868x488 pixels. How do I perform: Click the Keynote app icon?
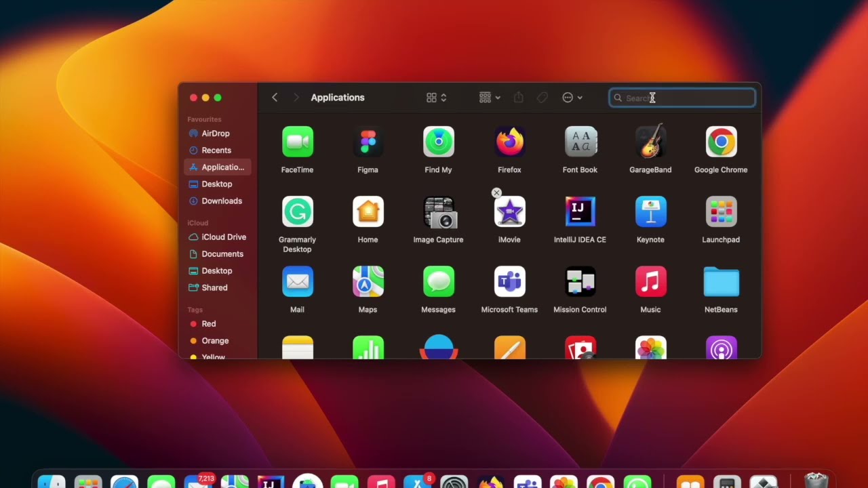[x=650, y=211]
